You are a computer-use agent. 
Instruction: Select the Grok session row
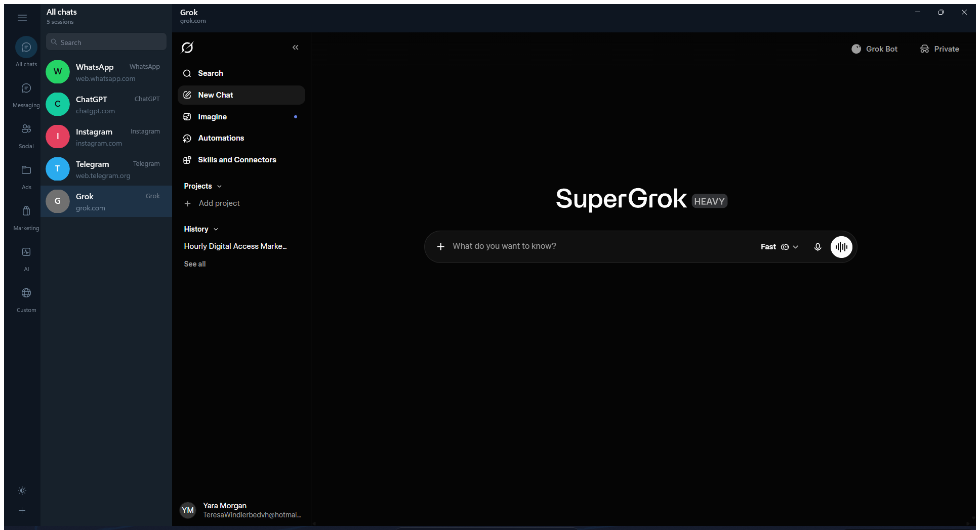[106, 201]
